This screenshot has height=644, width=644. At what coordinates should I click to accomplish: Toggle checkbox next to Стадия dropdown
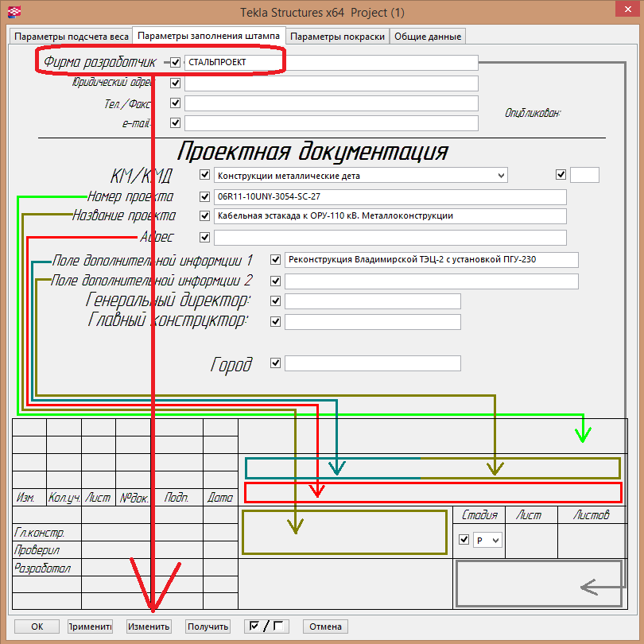click(x=464, y=539)
